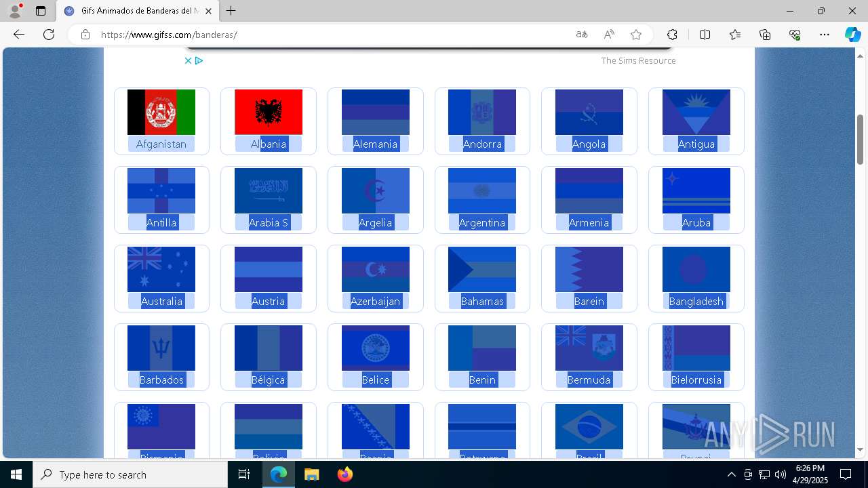Open the Favorites list
This screenshot has width=868, height=488.
coord(735,35)
